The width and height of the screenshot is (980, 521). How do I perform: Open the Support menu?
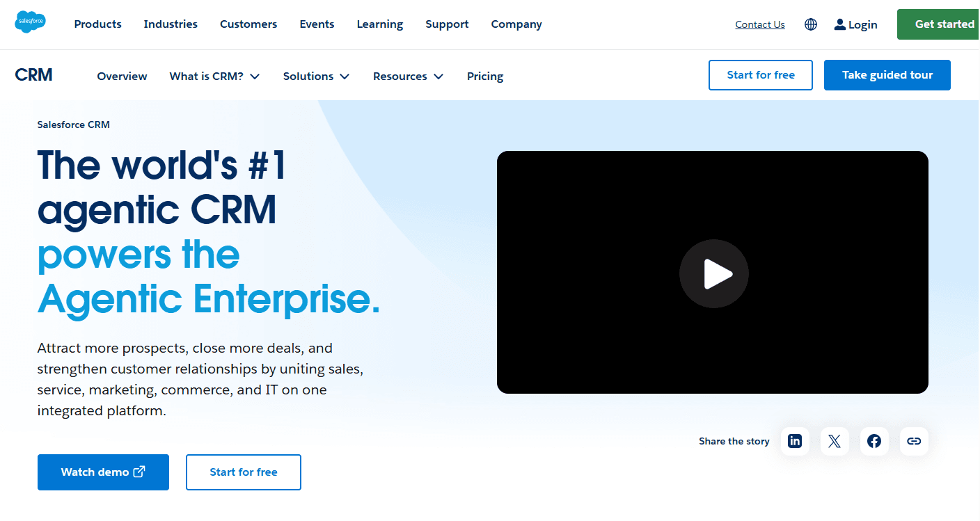point(447,24)
